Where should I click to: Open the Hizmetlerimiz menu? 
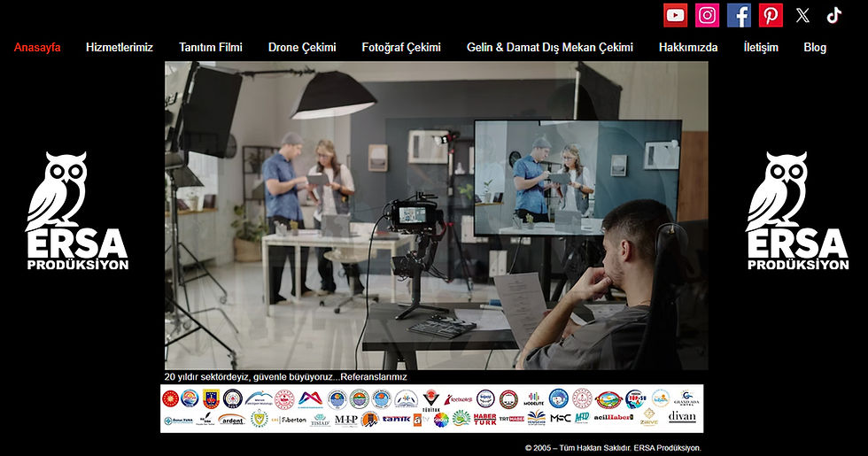point(119,48)
